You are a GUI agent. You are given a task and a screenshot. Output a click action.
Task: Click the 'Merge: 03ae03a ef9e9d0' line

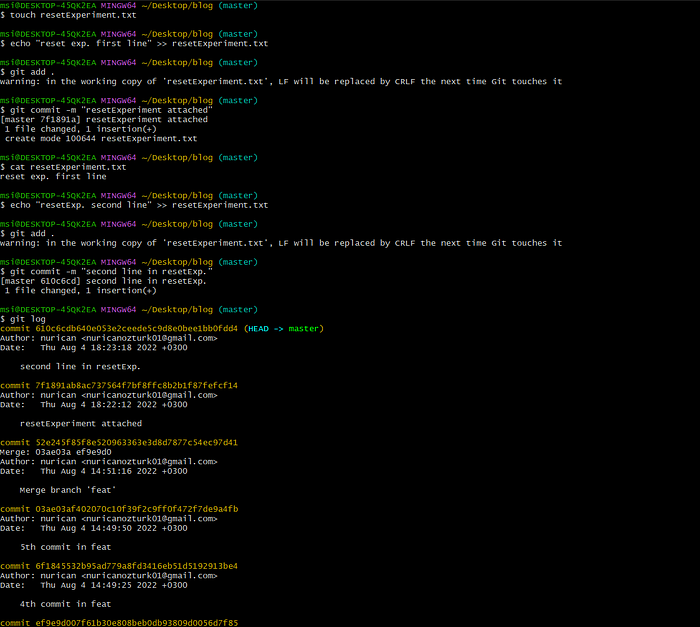[56, 452]
